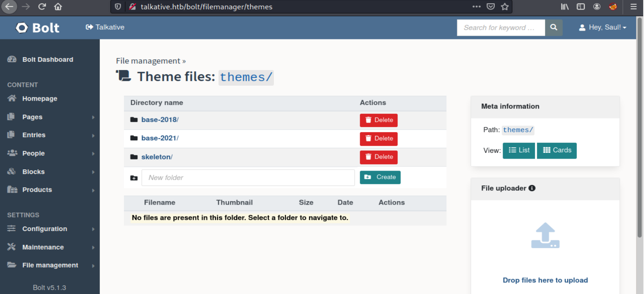Image resolution: width=644 pixels, height=294 pixels.
Task: Click the Directory name column header
Action: pyautogui.click(x=157, y=103)
